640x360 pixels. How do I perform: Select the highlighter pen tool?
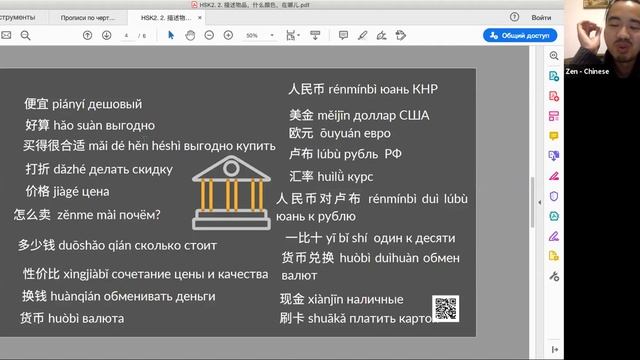(362, 36)
